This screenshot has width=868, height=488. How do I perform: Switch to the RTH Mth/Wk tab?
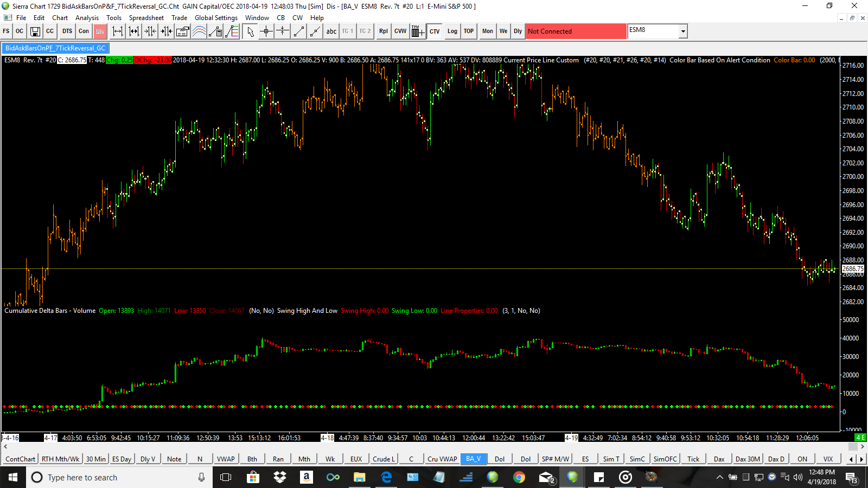61,459
